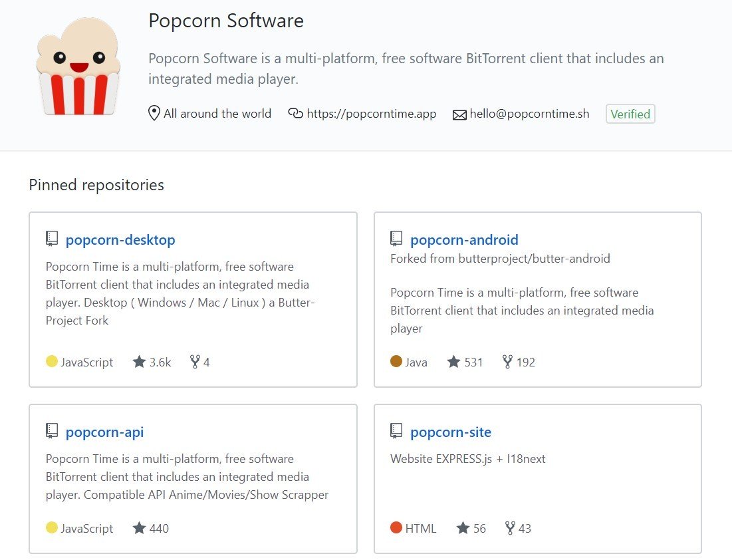The width and height of the screenshot is (732, 560).
Task: Open the popcorn-desktop repository
Action: click(120, 239)
